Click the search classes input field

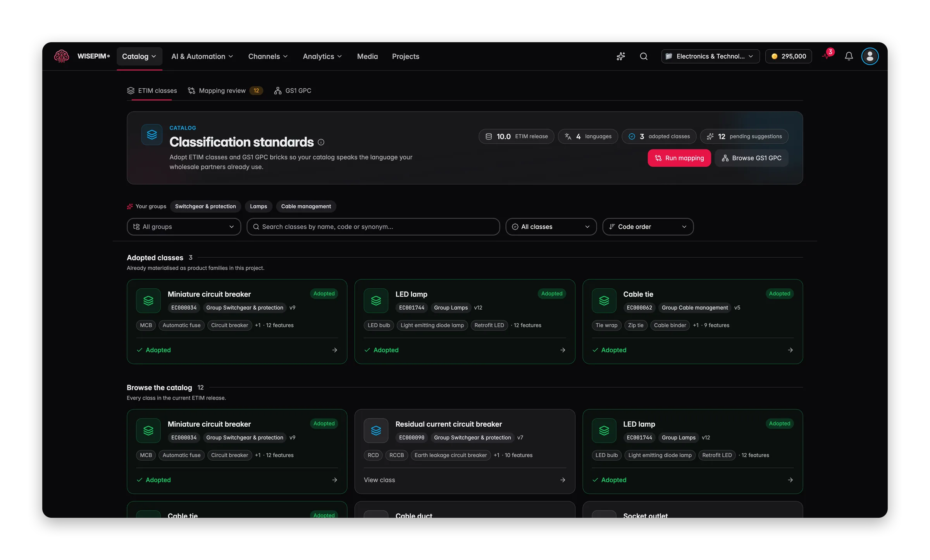click(x=373, y=227)
